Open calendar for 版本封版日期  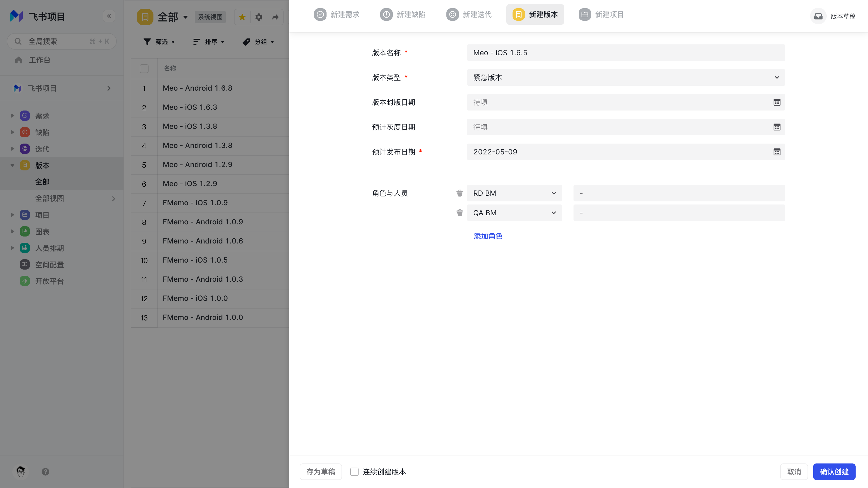click(777, 103)
